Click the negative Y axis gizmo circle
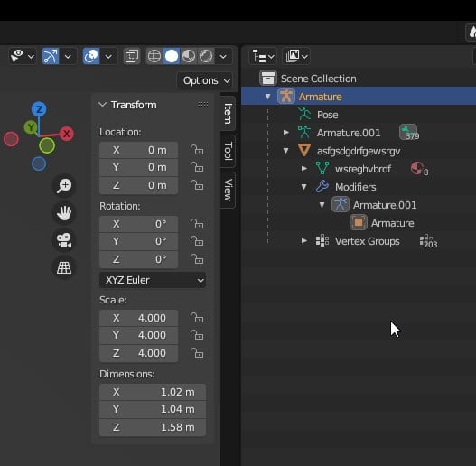The width and height of the screenshot is (476, 466). point(47,145)
